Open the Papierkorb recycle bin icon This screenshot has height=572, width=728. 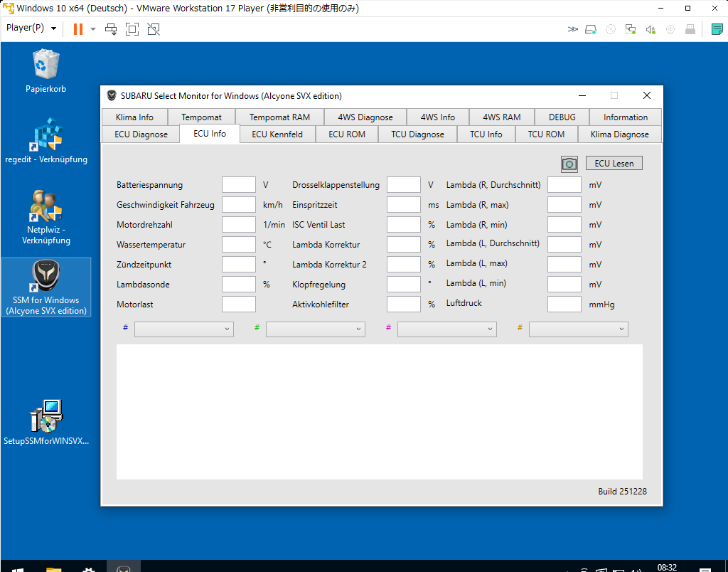tap(46, 65)
